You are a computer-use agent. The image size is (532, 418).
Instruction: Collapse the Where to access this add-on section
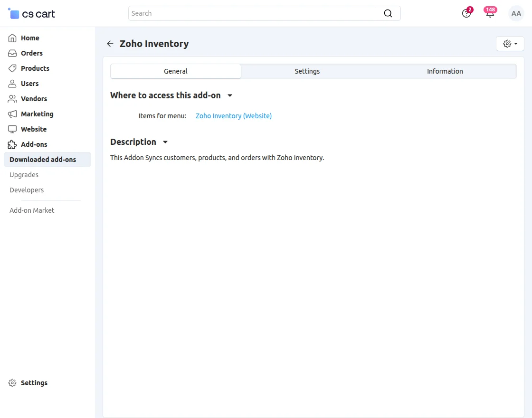pos(230,95)
